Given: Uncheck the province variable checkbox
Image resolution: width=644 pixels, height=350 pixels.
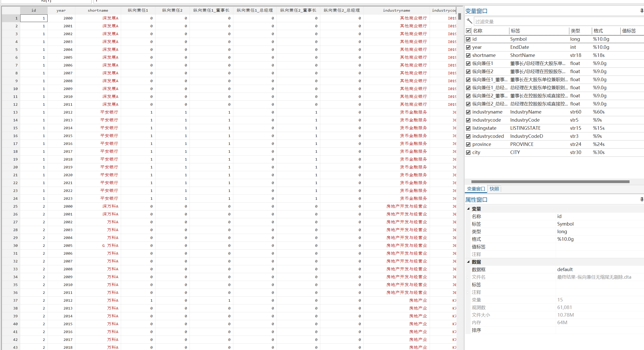Looking at the screenshot, I should (468, 144).
